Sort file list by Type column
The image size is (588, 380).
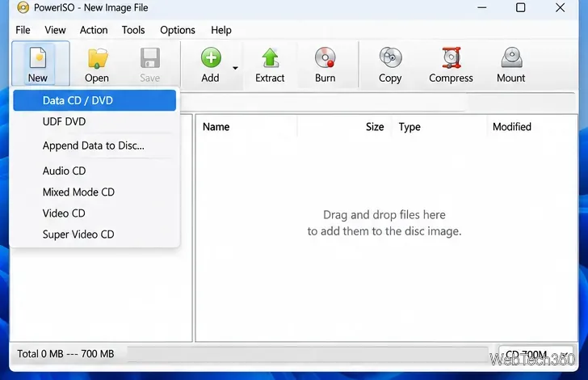click(x=439, y=127)
